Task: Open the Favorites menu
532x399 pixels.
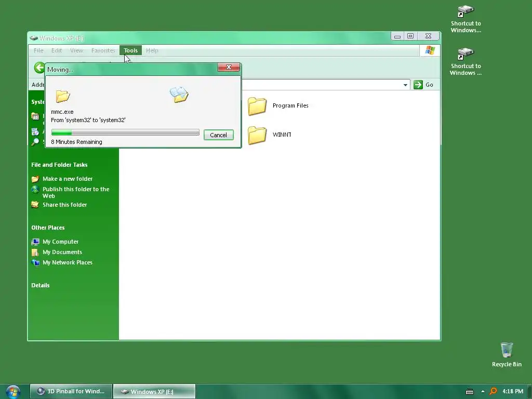Action: click(x=103, y=50)
